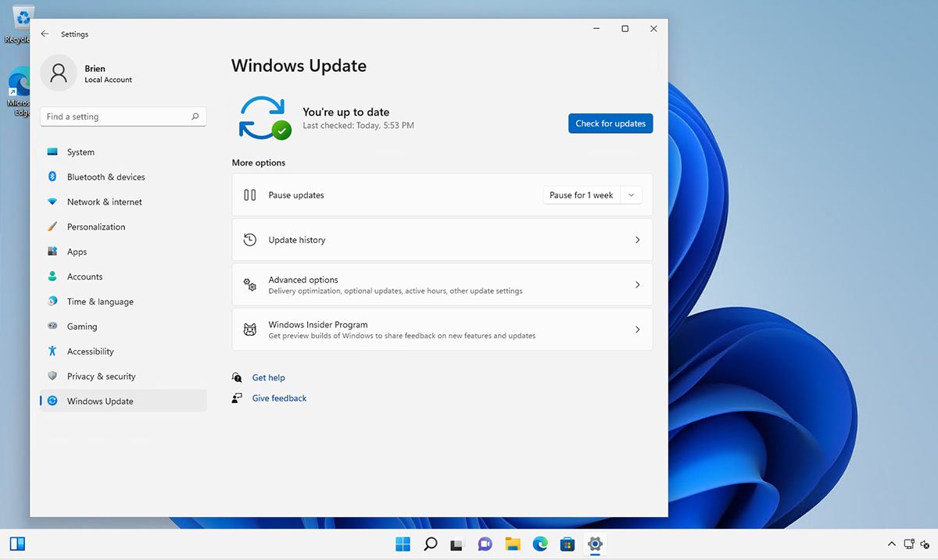Click the back arrow in Settings header
The width and height of the screenshot is (938, 560).
coord(45,34)
